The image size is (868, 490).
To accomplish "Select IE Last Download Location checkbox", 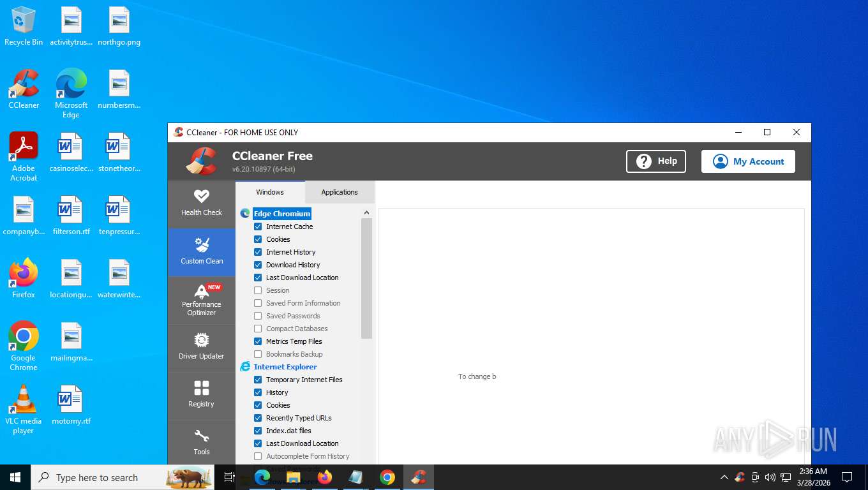I will 258,443.
